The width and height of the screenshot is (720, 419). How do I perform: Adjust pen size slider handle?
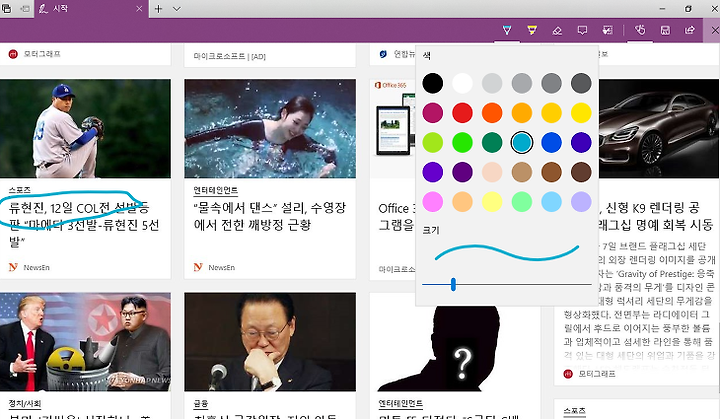453,284
